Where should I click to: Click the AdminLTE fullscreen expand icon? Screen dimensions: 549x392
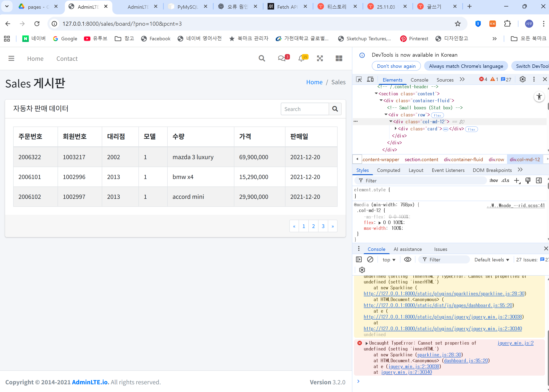tap(320, 58)
